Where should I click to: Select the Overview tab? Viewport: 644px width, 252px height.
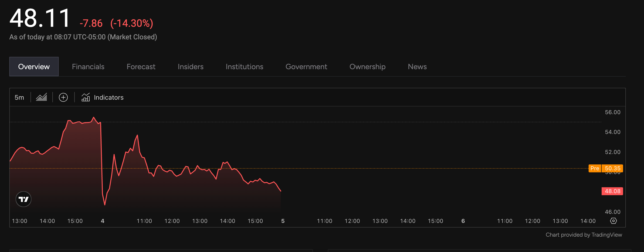coord(34,67)
